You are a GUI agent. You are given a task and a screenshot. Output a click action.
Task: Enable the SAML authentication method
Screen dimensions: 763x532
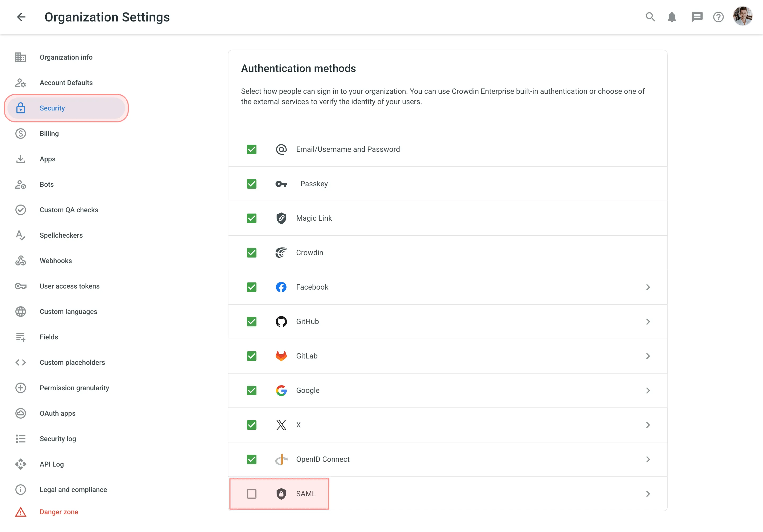click(x=252, y=494)
